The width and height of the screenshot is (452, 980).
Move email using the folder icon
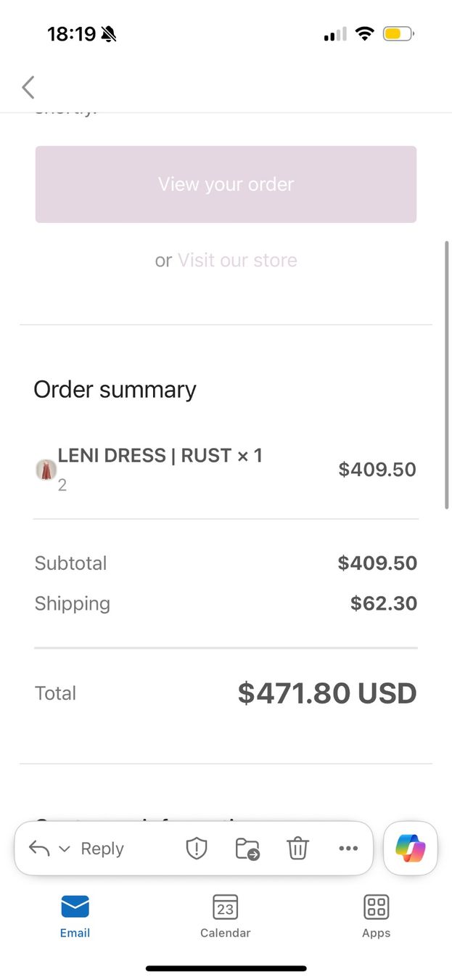(x=247, y=849)
